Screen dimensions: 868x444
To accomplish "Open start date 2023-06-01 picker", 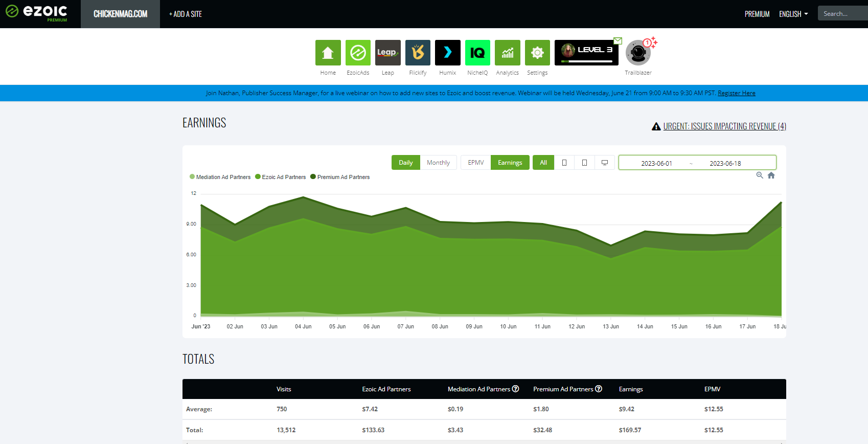I will pos(657,163).
